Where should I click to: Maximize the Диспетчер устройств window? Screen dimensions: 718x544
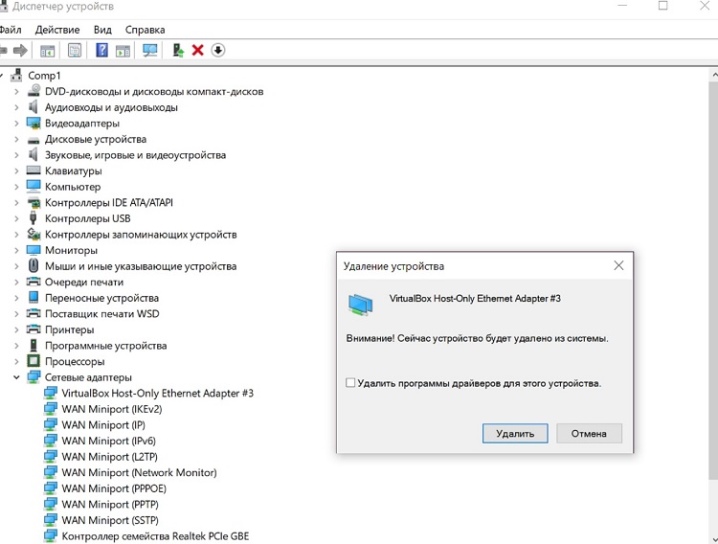click(663, 6)
